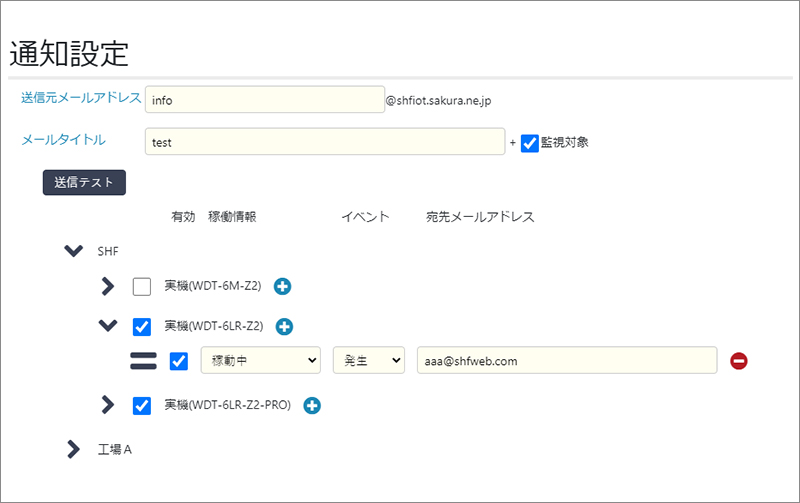Collapse the SHF group

[x=73, y=250]
